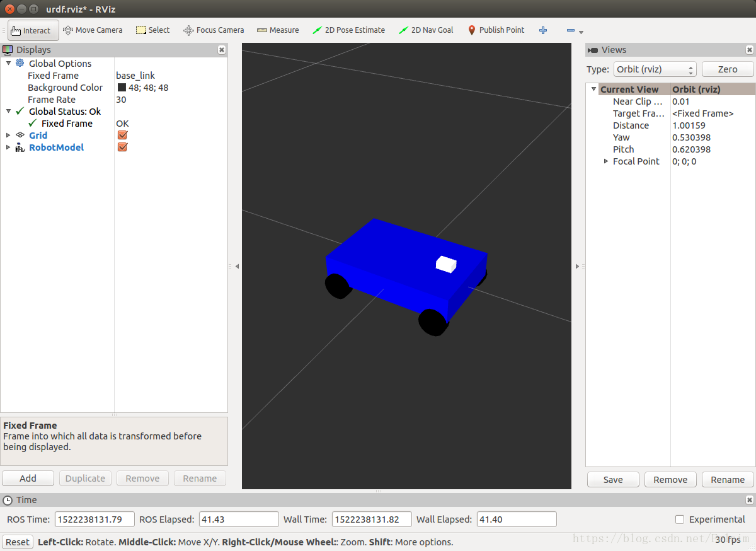This screenshot has width=756, height=551.
Task: Collapse the Global Options tree node
Action: coord(8,63)
